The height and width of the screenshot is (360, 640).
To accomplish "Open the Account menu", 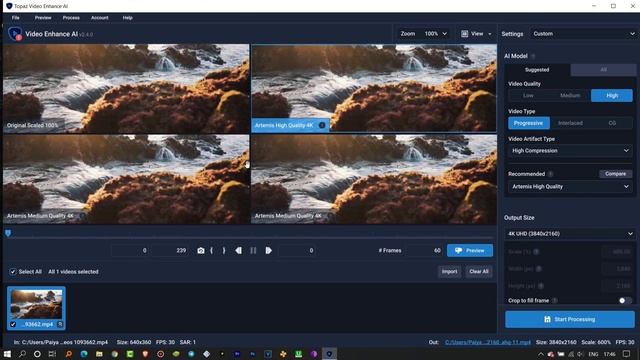I will point(100,18).
